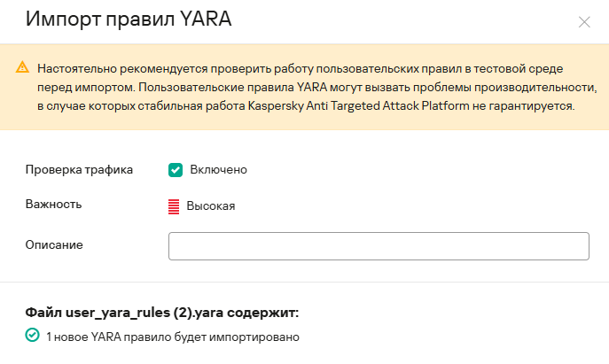
Task: Click the Включено checkbox label
Action: coord(218,169)
